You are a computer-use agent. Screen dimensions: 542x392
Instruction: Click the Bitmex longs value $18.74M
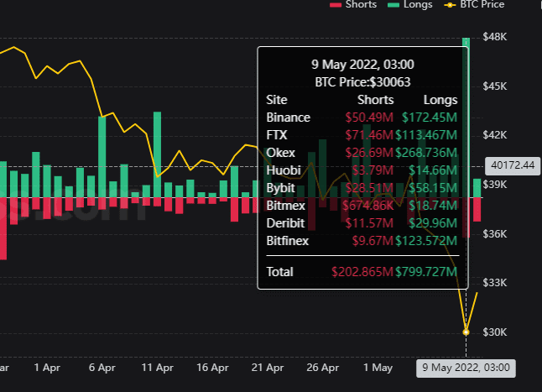433,206
